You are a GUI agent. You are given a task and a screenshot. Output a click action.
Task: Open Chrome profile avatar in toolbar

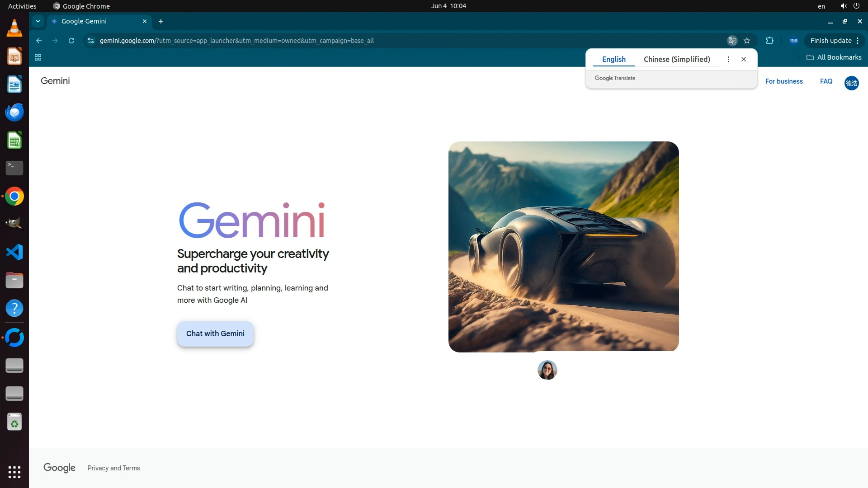pyautogui.click(x=793, y=41)
